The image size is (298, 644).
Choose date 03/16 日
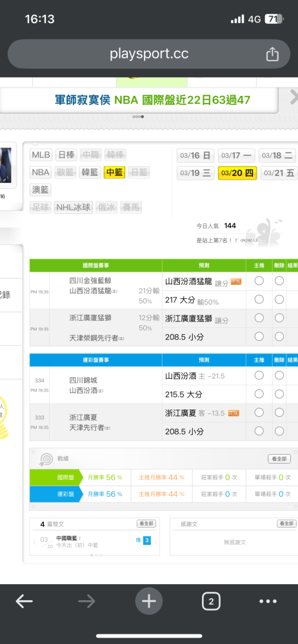(195, 155)
